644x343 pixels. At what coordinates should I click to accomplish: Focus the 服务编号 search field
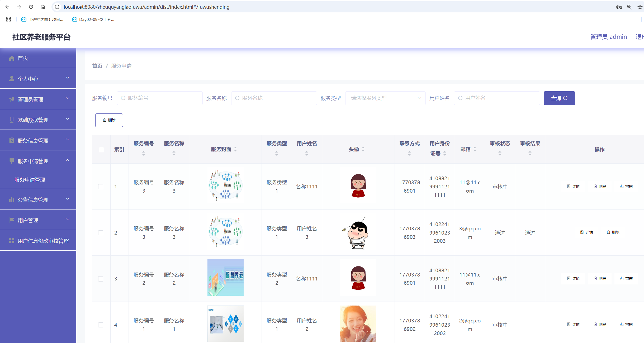point(160,98)
